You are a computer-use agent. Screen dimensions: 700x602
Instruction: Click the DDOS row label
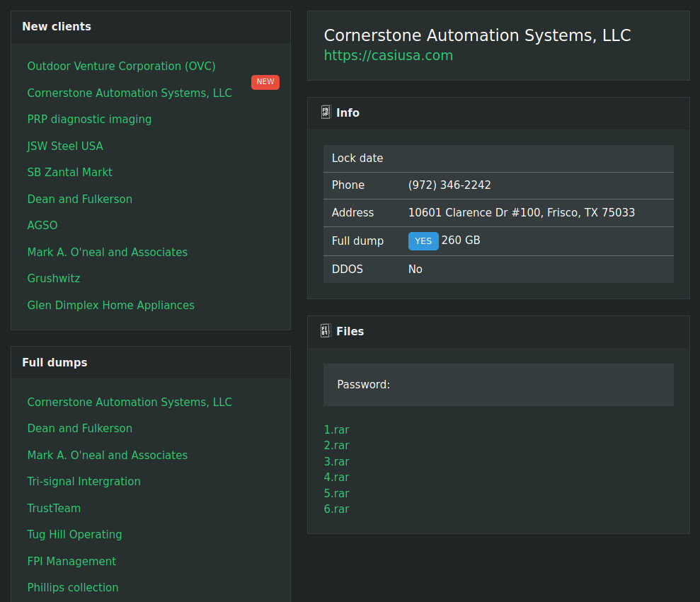[x=348, y=269]
